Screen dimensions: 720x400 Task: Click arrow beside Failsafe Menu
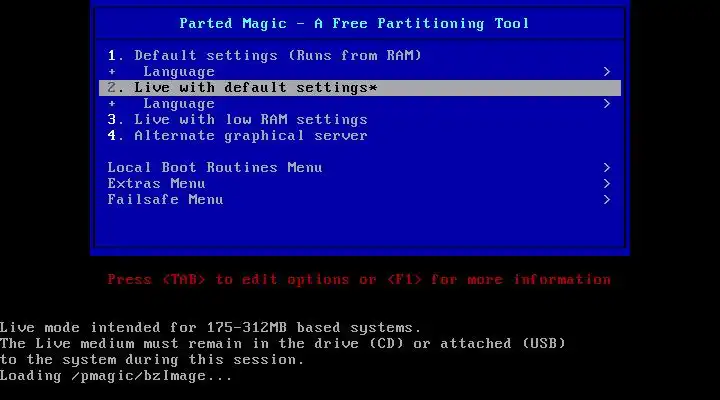click(x=607, y=200)
